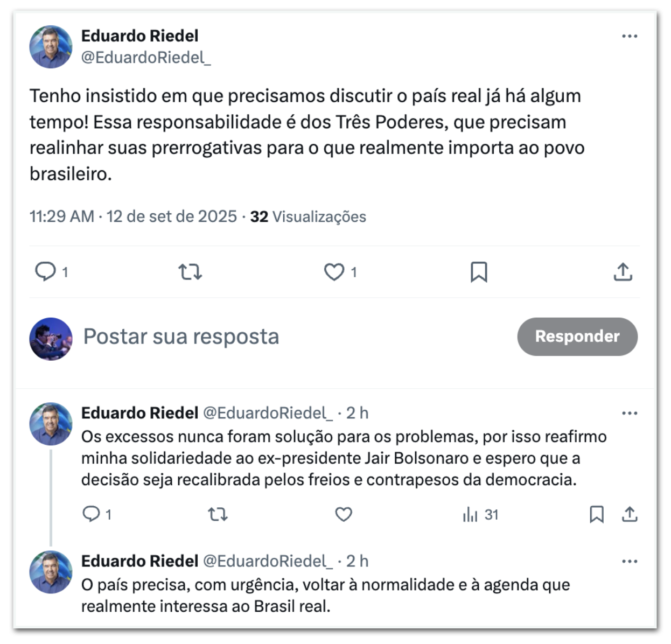The image size is (671, 644).
Task: Like the reply mentioning freios e contrapesos
Action: tap(344, 515)
